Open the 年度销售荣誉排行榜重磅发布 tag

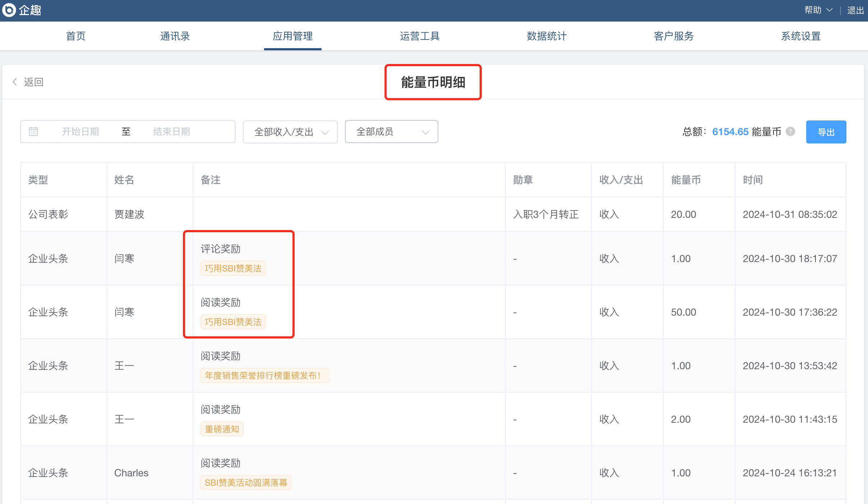pos(264,375)
